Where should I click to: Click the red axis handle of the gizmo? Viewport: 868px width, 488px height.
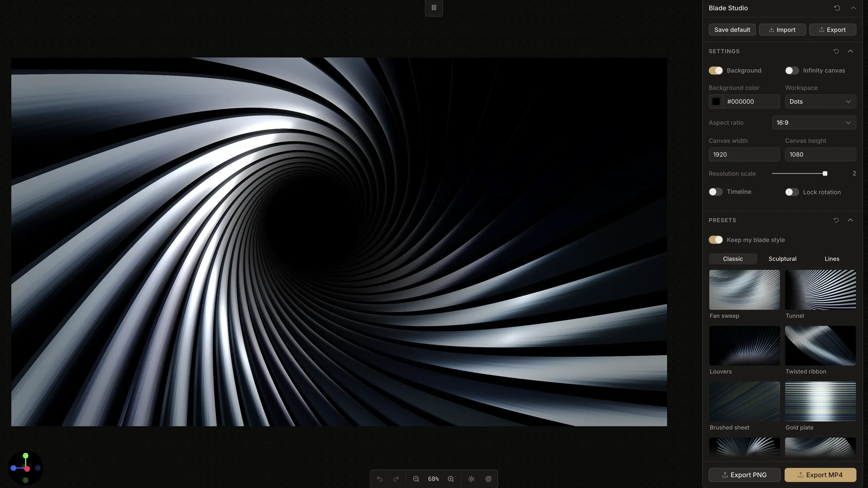(27, 469)
